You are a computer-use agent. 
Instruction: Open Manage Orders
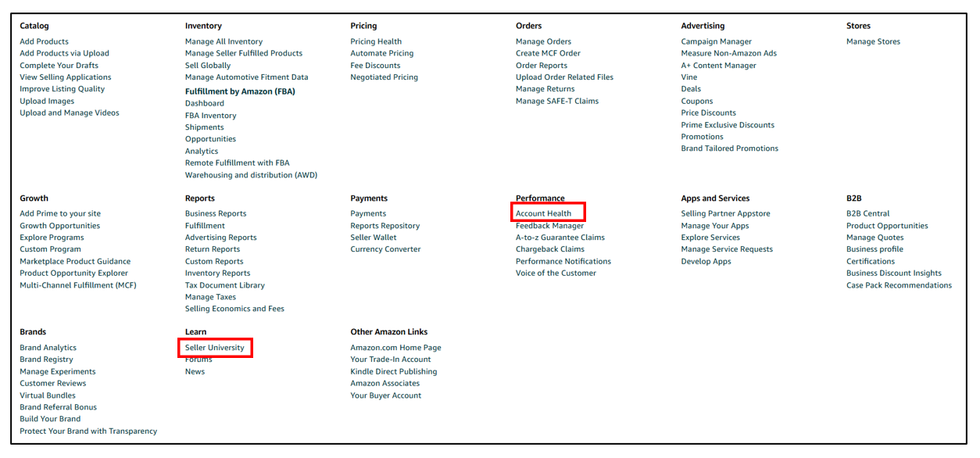click(543, 41)
